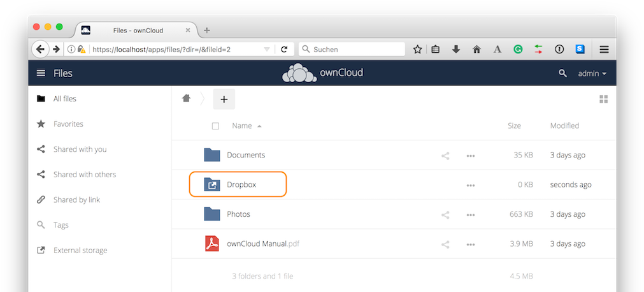Share the Photos folder
Screen dimensions: 644x292
click(445, 215)
